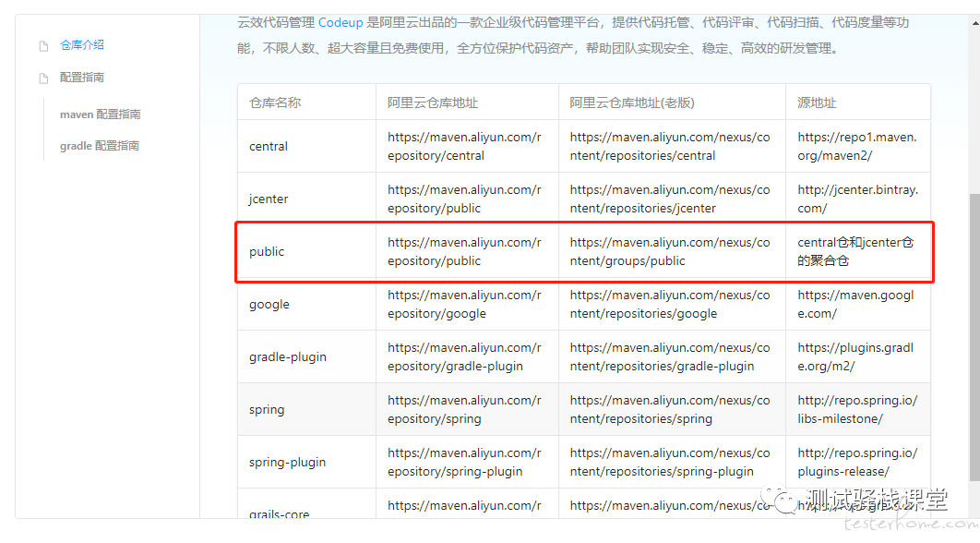Select gradle 配置指南 in the sidebar

(100, 146)
